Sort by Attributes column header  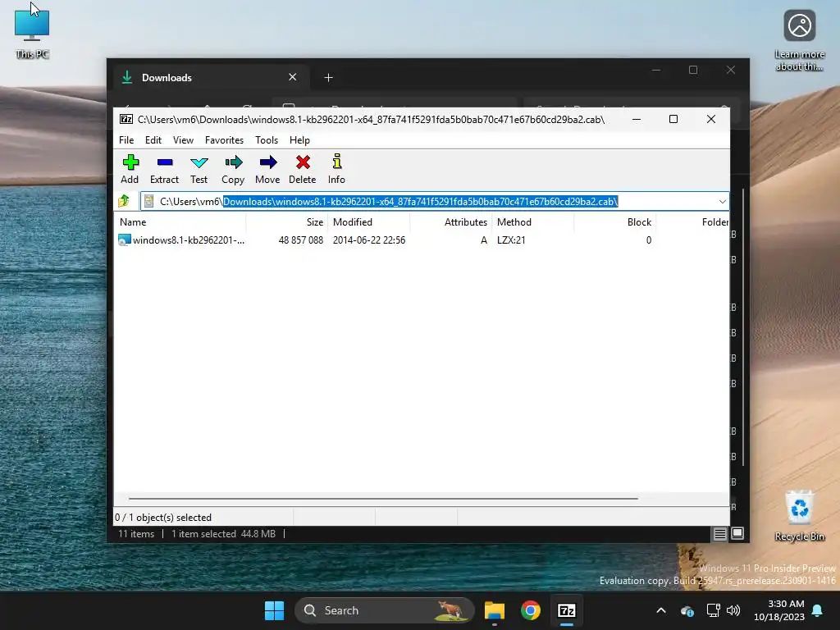[450, 221]
